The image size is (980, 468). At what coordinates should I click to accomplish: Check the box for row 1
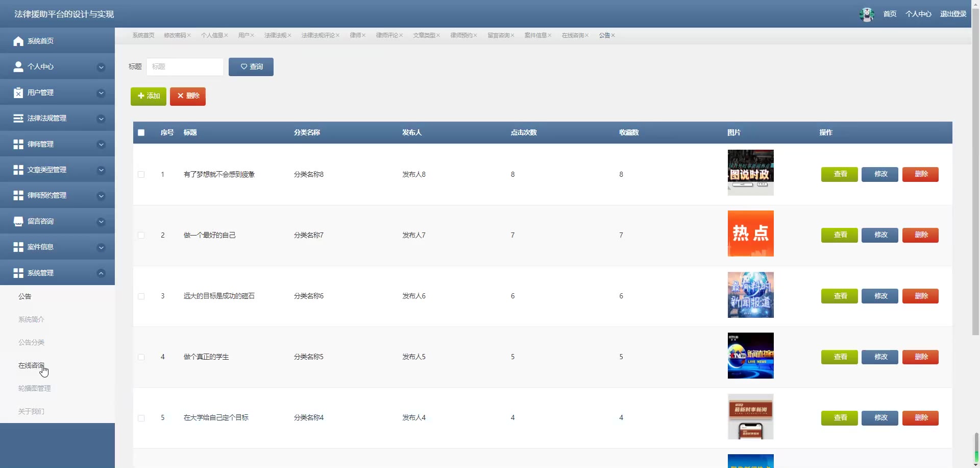pyautogui.click(x=141, y=175)
